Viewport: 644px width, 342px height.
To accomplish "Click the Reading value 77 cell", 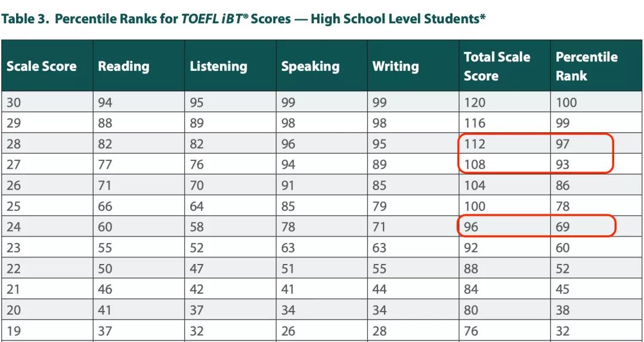I will tap(105, 164).
